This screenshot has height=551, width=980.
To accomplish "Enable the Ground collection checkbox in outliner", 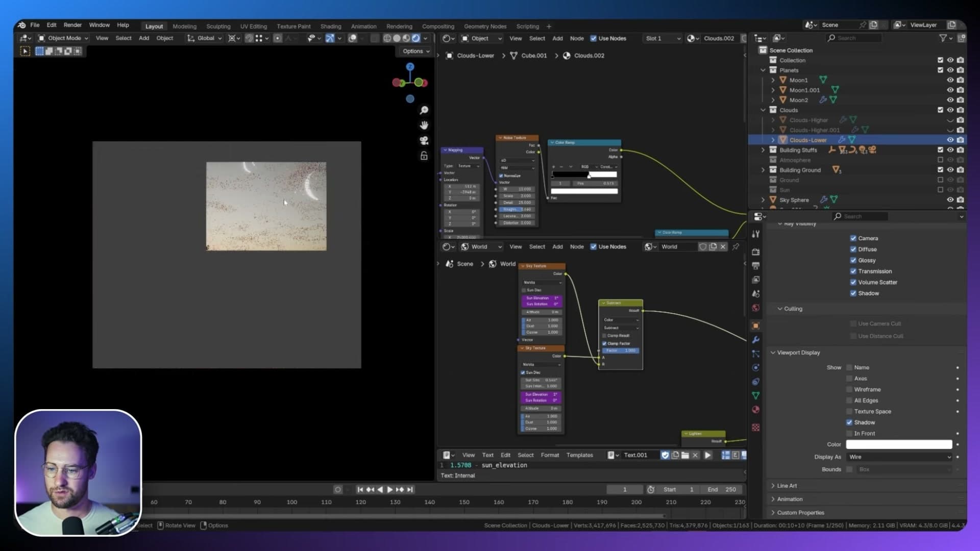I will coord(940,180).
